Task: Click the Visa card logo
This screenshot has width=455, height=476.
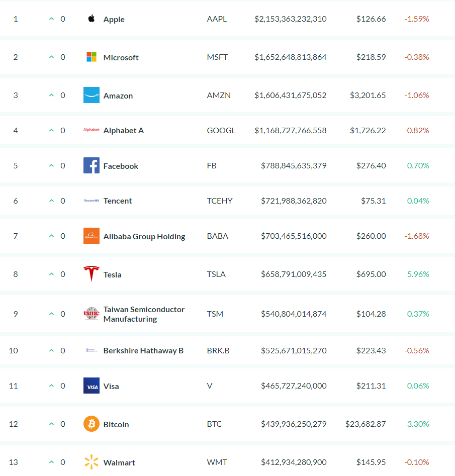Action: [92, 386]
